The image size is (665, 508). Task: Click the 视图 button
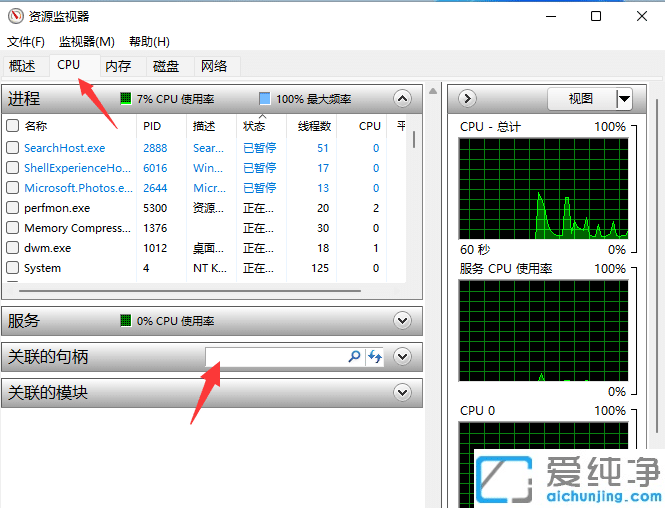click(x=581, y=99)
